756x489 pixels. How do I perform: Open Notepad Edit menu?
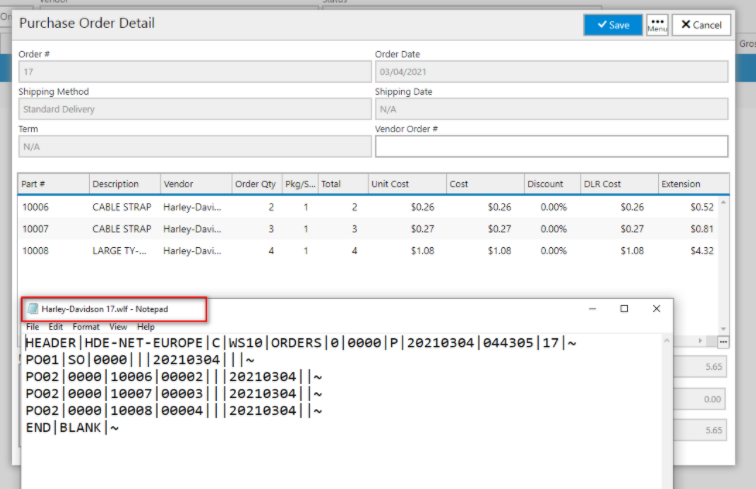56,326
